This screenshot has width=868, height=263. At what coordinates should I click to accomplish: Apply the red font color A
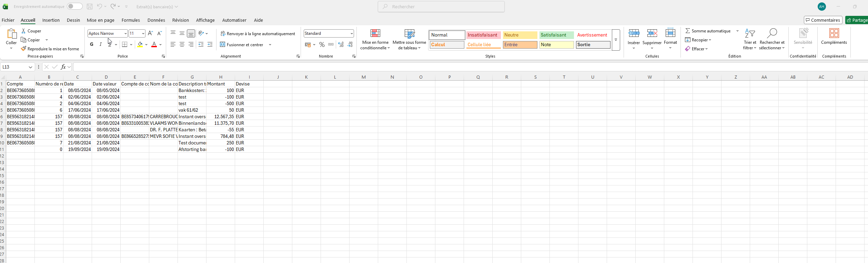(154, 44)
